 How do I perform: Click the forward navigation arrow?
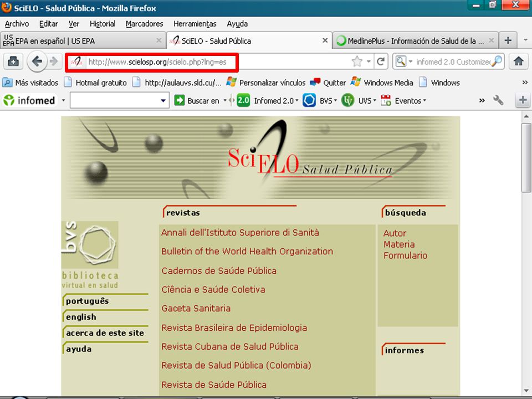(54, 62)
